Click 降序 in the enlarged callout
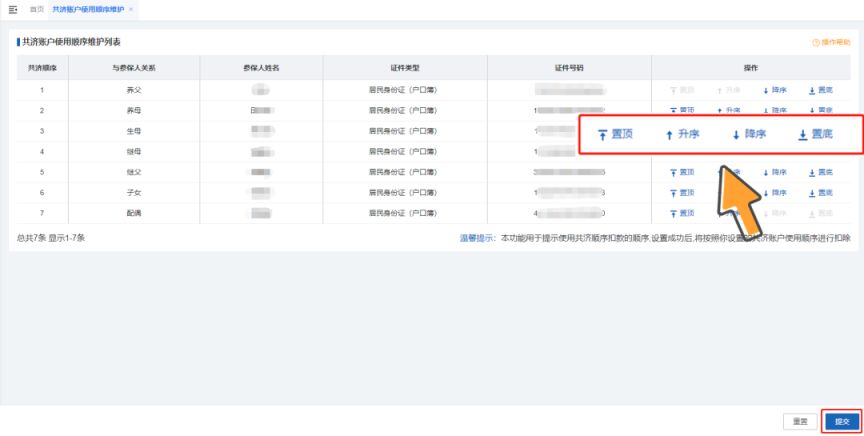864x436 pixels. click(x=749, y=134)
